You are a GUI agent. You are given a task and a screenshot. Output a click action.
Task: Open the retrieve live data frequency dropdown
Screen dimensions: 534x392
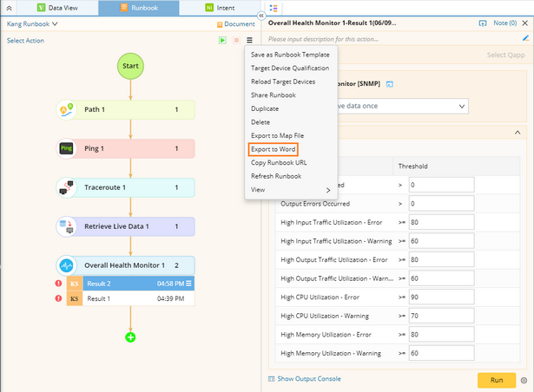pos(462,106)
